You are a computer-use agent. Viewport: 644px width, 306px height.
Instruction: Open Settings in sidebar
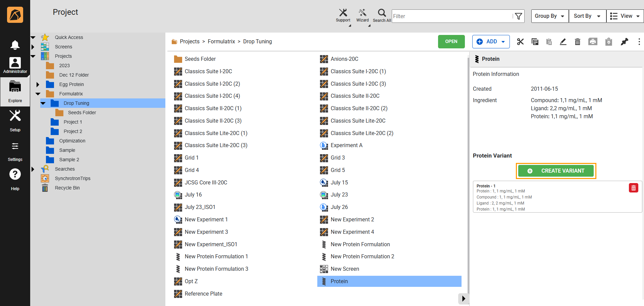coord(15,151)
